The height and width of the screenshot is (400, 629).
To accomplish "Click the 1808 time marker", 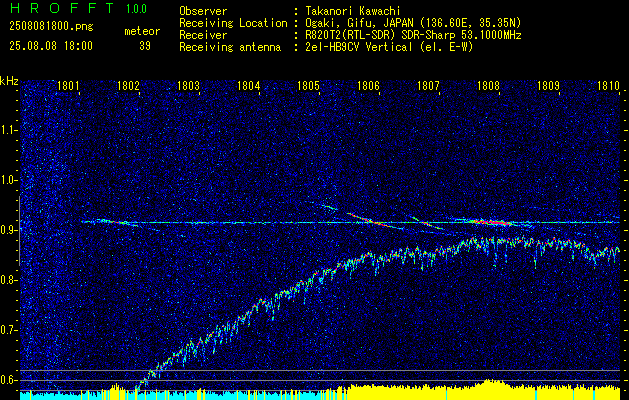I will [488, 85].
